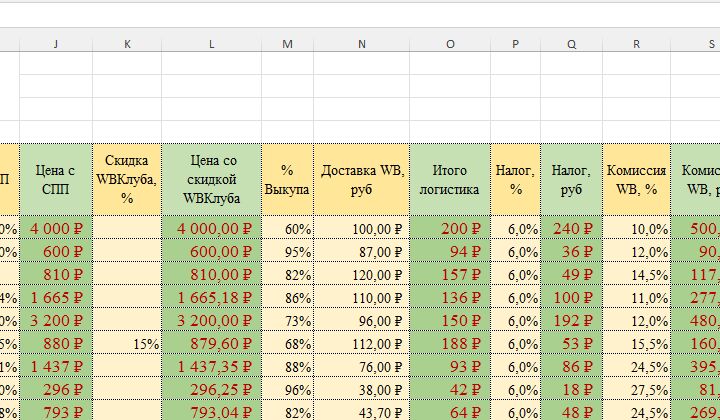Select the '296,25 ₽' price cell
This screenshot has width=720, height=420.
(212, 389)
